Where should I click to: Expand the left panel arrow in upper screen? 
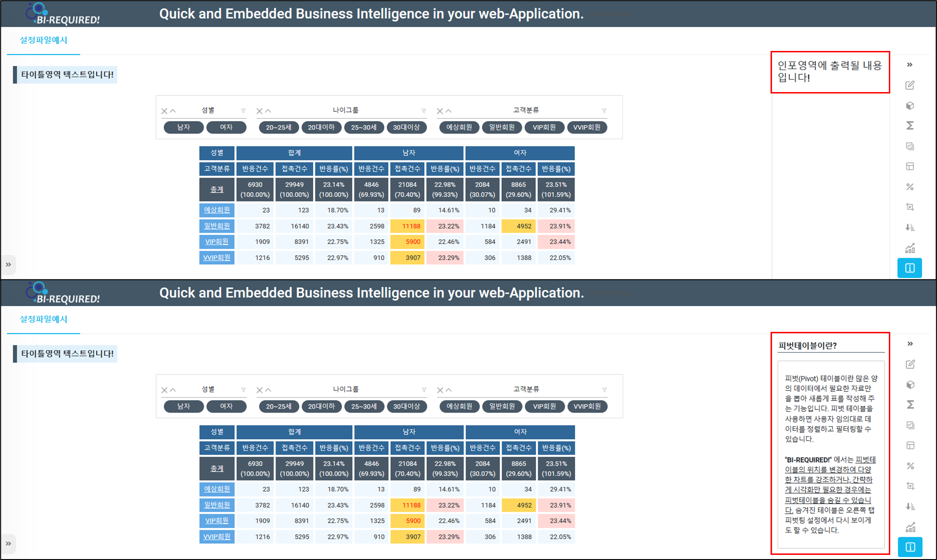point(8,265)
